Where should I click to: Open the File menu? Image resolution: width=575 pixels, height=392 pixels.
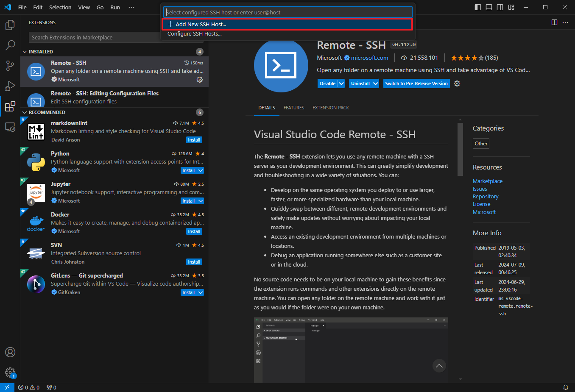22,7
